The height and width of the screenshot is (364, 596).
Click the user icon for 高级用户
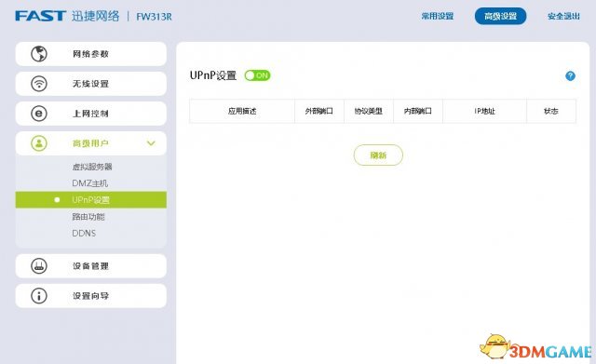coord(39,143)
